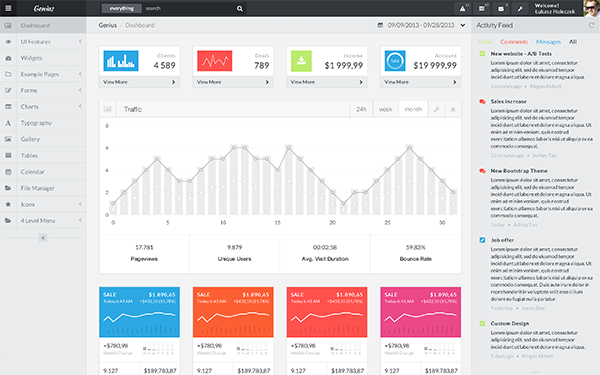Switch Traffic chart to month
This screenshot has height=375, width=600.
pos(413,109)
